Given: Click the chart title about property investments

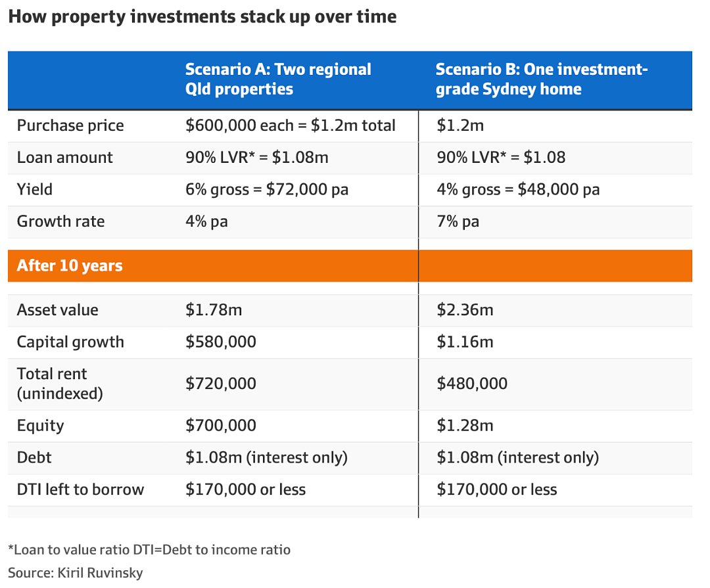Looking at the screenshot, I should tap(202, 16).
